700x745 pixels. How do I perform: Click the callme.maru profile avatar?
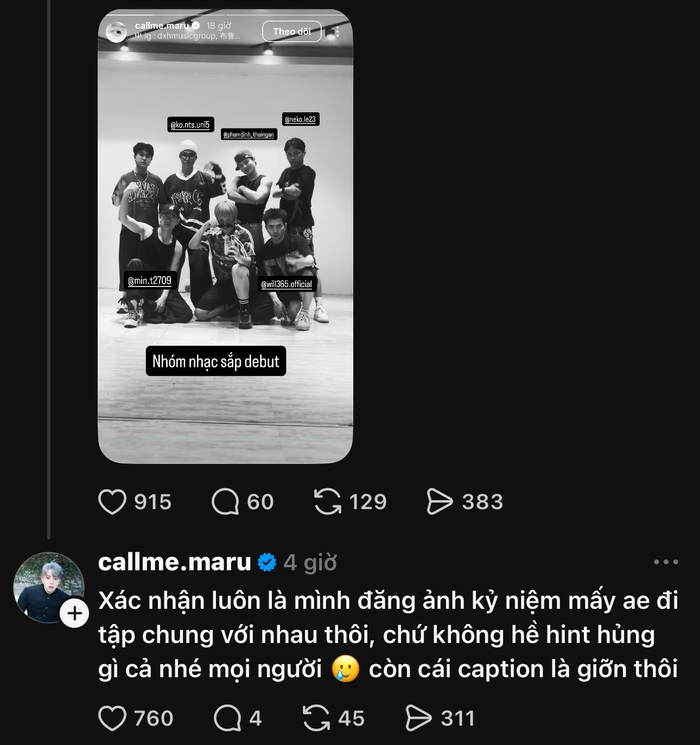pyautogui.click(x=48, y=587)
